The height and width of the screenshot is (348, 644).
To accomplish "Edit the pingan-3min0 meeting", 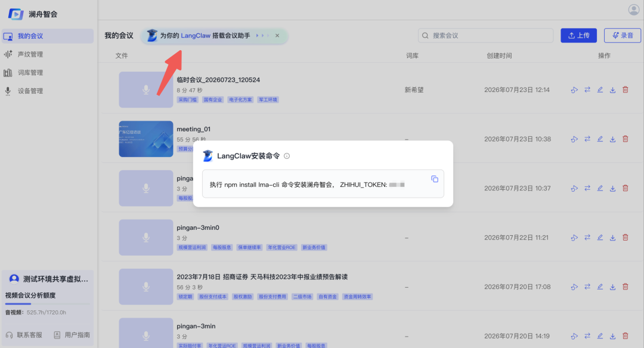I will pyautogui.click(x=600, y=238).
